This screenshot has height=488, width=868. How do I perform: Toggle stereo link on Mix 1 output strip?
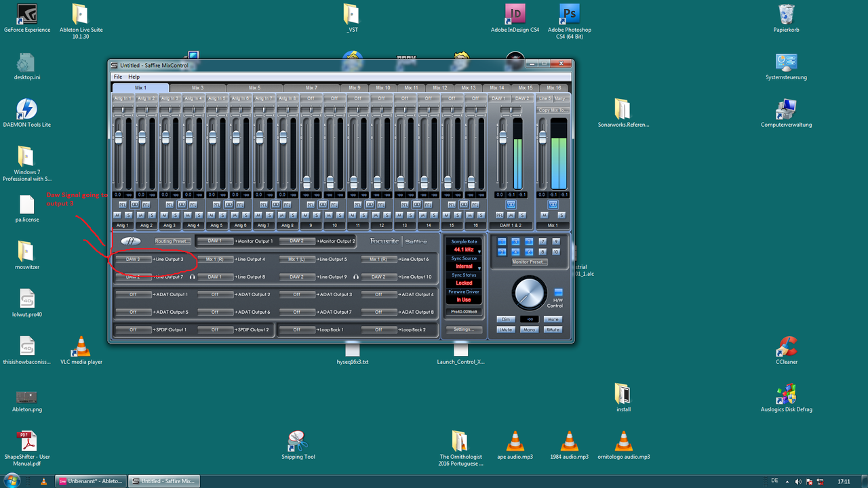(x=553, y=205)
